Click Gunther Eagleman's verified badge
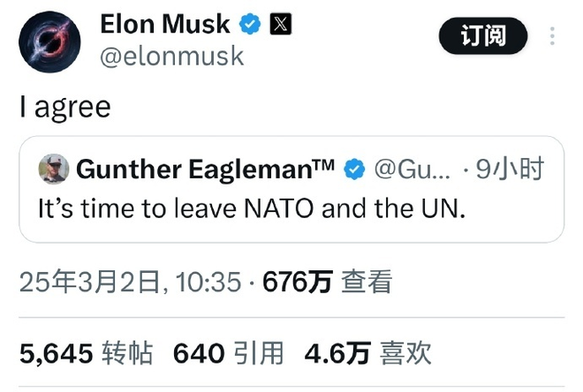Screen dimensions: 583x392 pos(354,170)
